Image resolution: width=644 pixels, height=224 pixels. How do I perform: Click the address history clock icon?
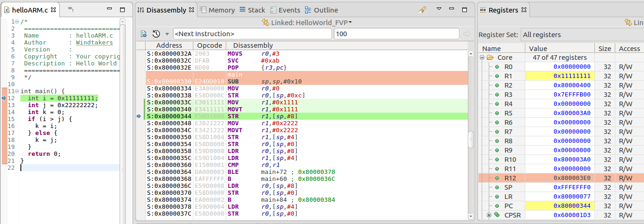[x=156, y=34]
